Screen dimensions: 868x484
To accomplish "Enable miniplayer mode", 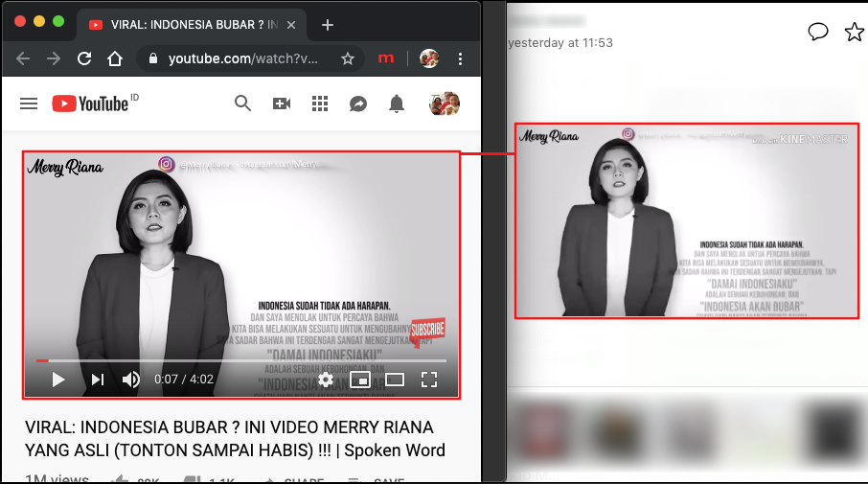I will 360,380.
